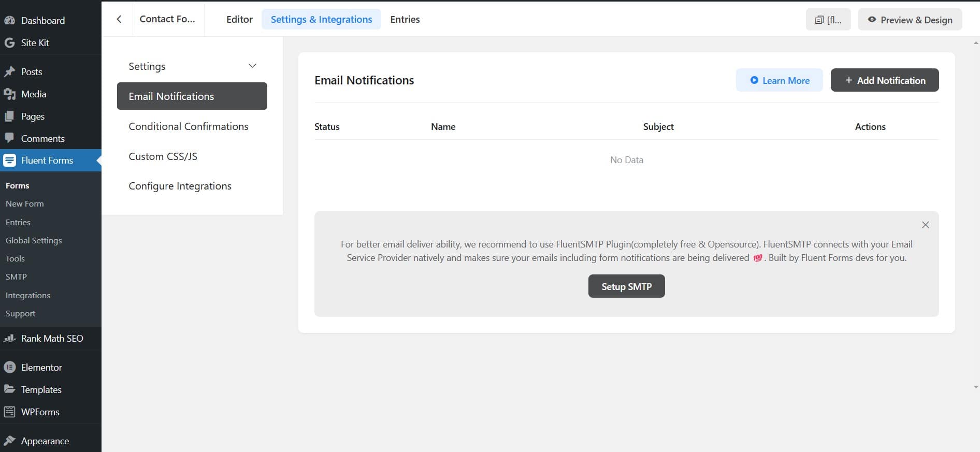Viewport: 980px width, 452px height.
Task: Copy the form shortcode button
Action: [828, 20]
